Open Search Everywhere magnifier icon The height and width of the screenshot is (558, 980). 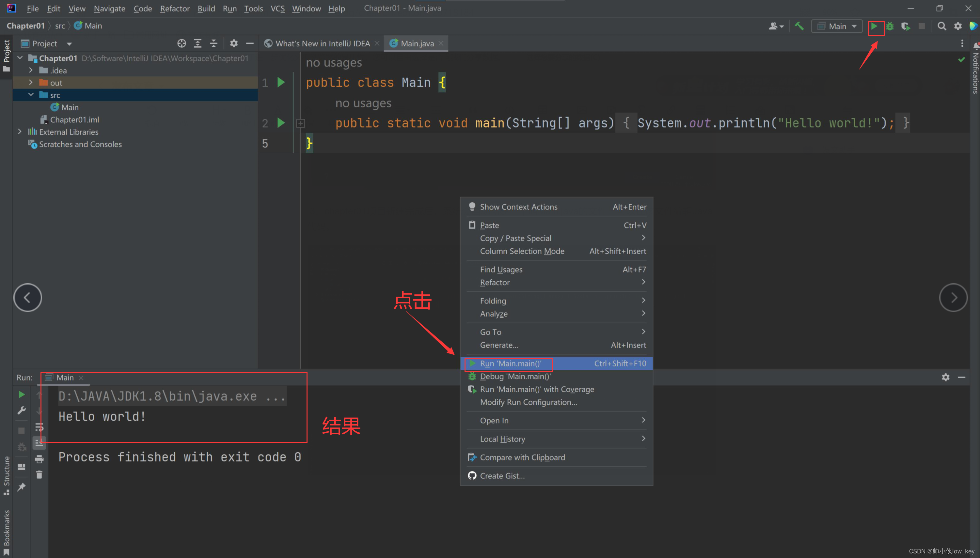(941, 26)
